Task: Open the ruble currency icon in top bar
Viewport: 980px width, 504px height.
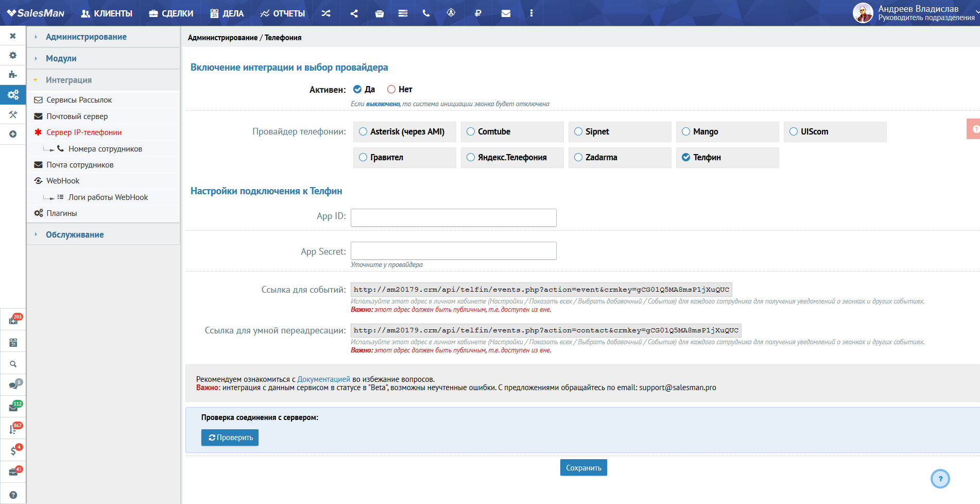Action: (x=478, y=13)
